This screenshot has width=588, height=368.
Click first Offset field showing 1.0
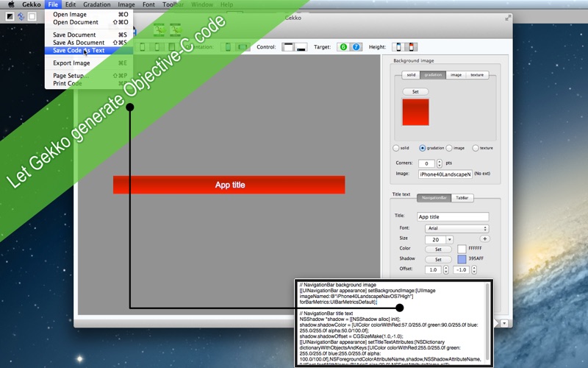point(433,269)
